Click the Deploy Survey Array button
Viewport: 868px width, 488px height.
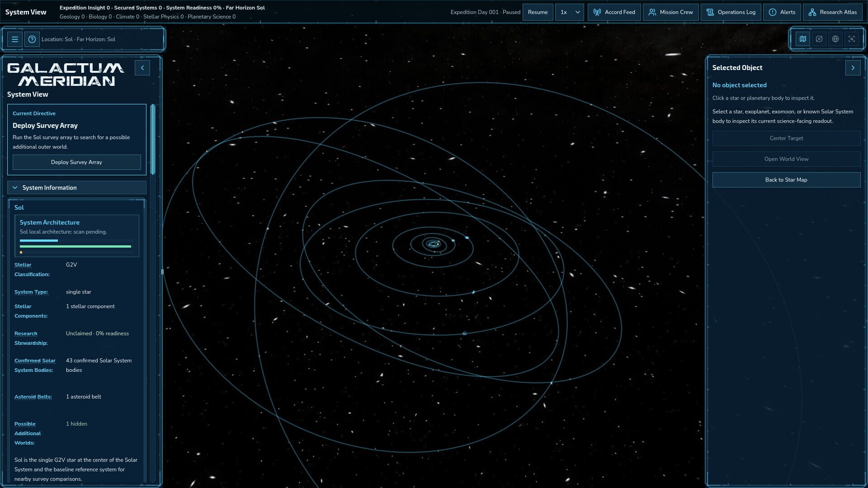click(x=77, y=162)
